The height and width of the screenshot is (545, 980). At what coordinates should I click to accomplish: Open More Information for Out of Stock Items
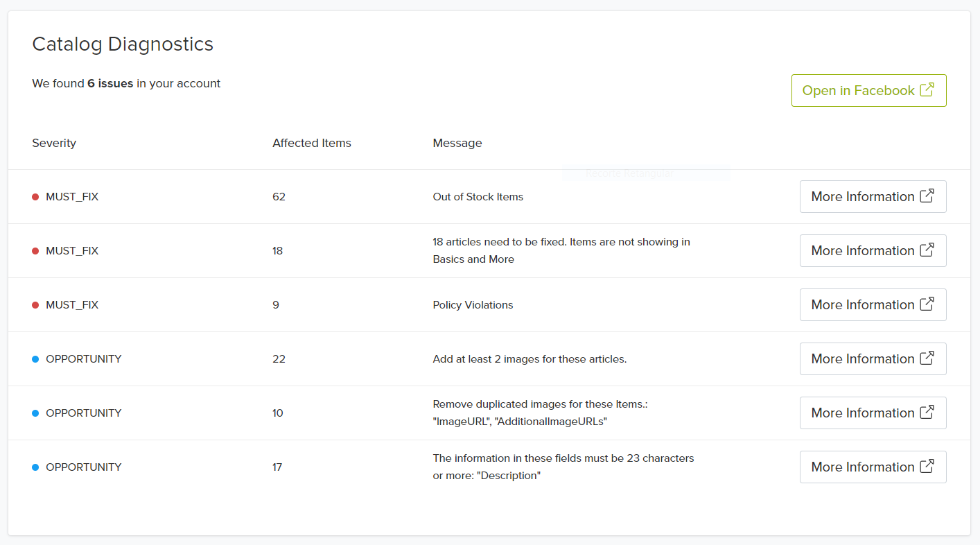pyautogui.click(x=863, y=197)
